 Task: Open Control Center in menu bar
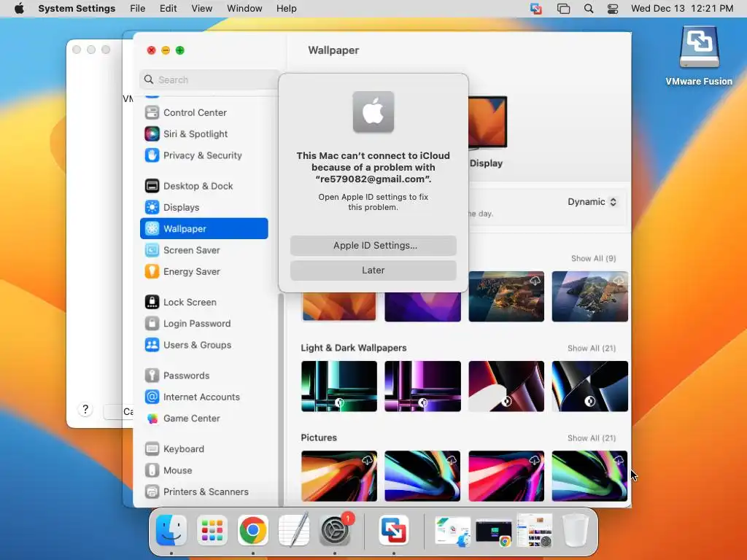pos(613,9)
